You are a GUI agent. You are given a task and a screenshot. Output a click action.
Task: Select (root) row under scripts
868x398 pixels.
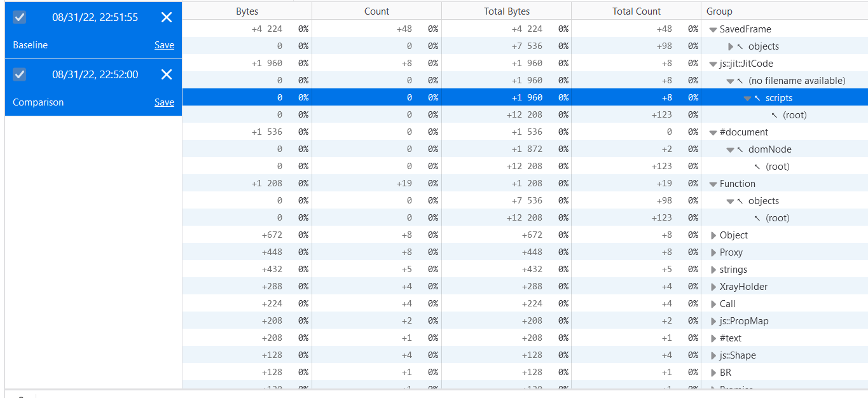tap(794, 115)
